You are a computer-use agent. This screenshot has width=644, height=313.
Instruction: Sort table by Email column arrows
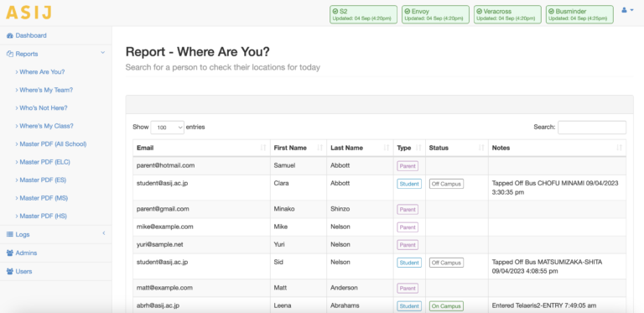(263, 148)
